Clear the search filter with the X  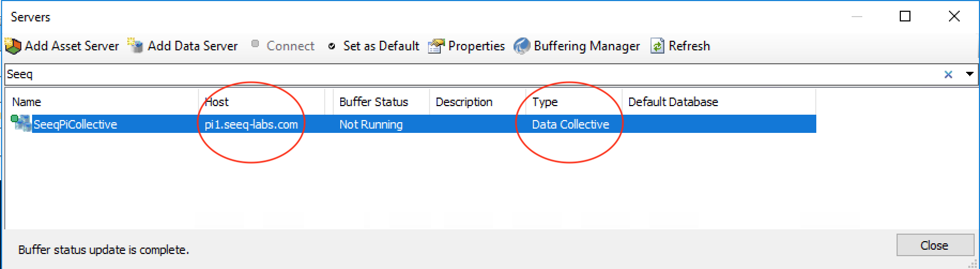point(948,74)
